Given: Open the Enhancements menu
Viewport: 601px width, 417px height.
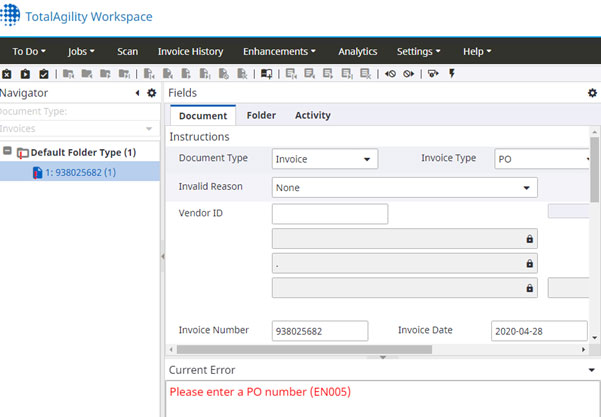Looking at the screenshot, I should (279, 51).
